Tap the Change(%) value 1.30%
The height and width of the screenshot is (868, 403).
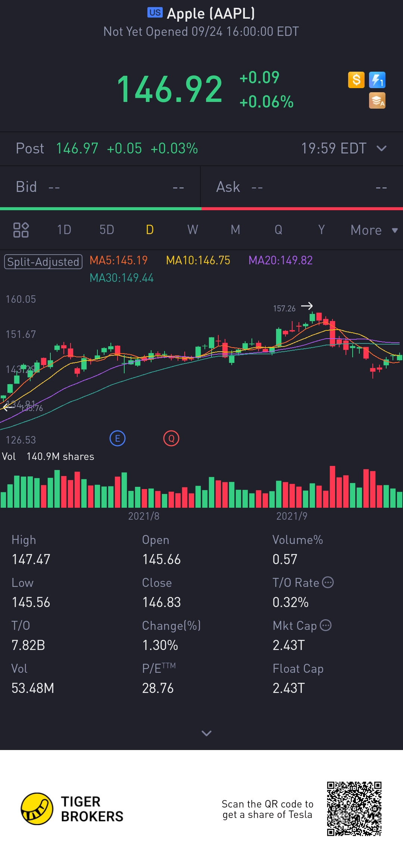click(x=160, y=645)
